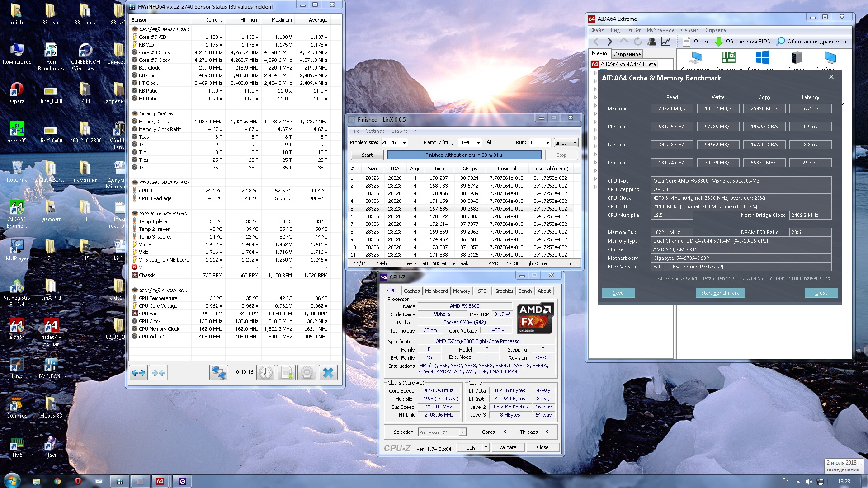Click HWiNFO logging sheet icon

(x=286, y=373)
